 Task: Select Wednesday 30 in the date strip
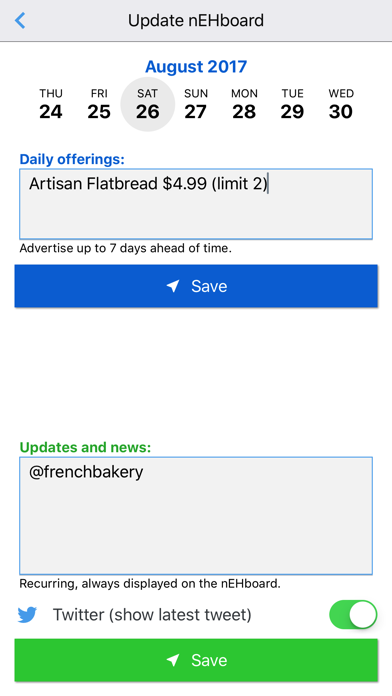tap(341, 105)
